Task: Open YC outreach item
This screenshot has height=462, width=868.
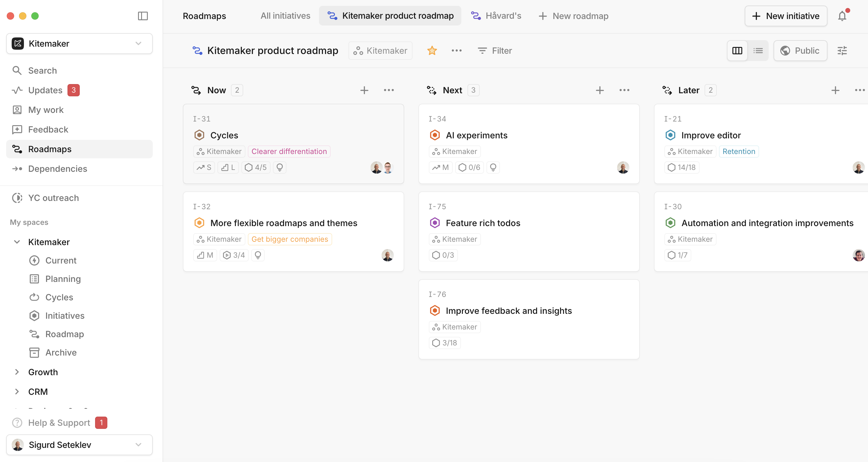Action: pyautogui.click(x=79, y=198)
